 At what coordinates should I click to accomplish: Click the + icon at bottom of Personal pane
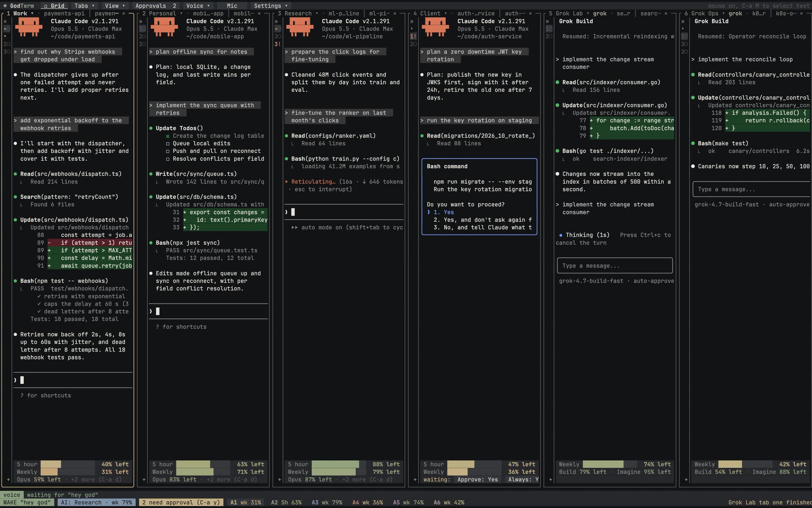click(144, 479)
